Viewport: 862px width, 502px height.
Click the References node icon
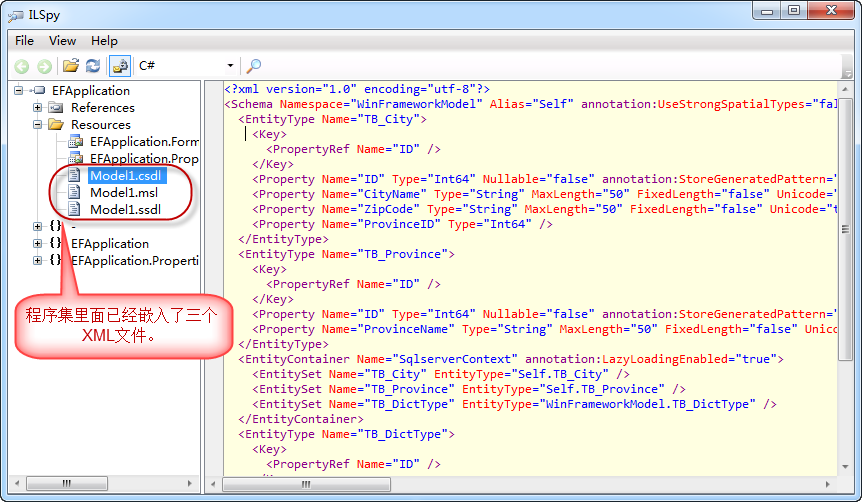pyautogui.click(x=56, y=107)
